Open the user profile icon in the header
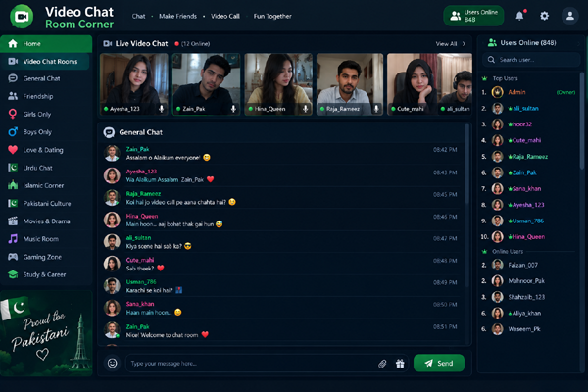588x392 pixels. 570,16
